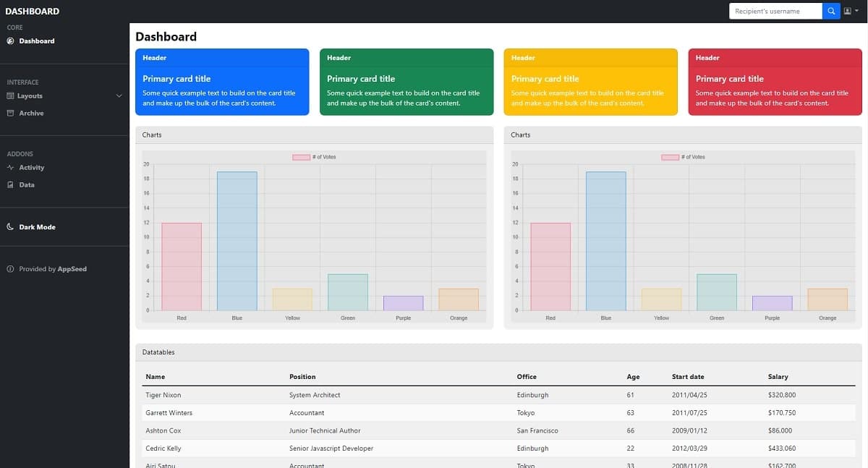Open the user profile dropdown
This screenshot has height=468, width=868.
tap(850, 11)
